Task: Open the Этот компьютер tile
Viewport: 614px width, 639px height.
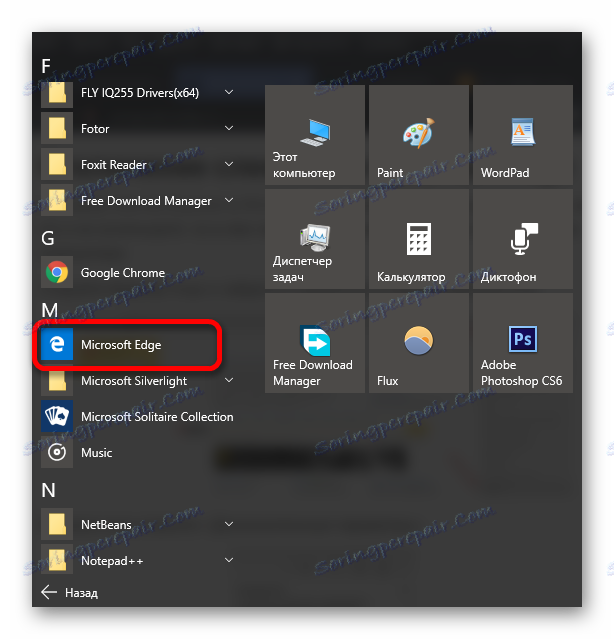Action: [315, 135]
